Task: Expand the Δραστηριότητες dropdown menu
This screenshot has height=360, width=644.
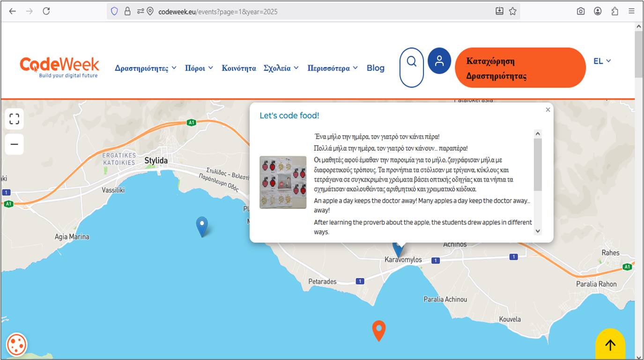Action: (x=146, y=68)
